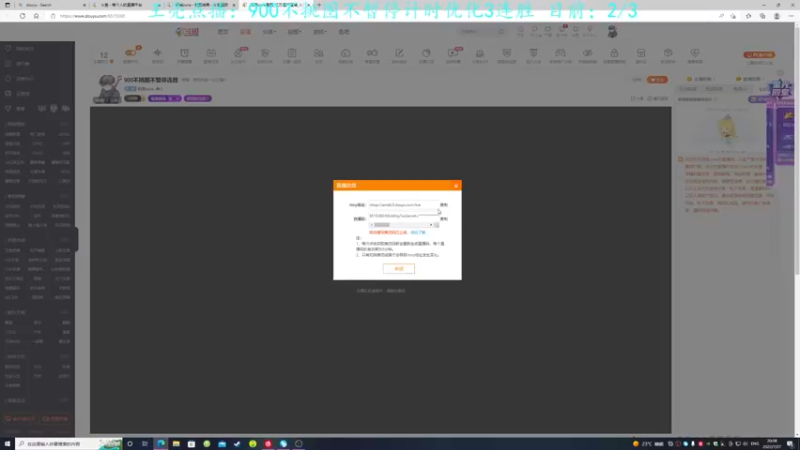Viewport: 800px width, 450px height.
Task: Open the two-people icon in the streamer toolbar
Action: [318, 53]
